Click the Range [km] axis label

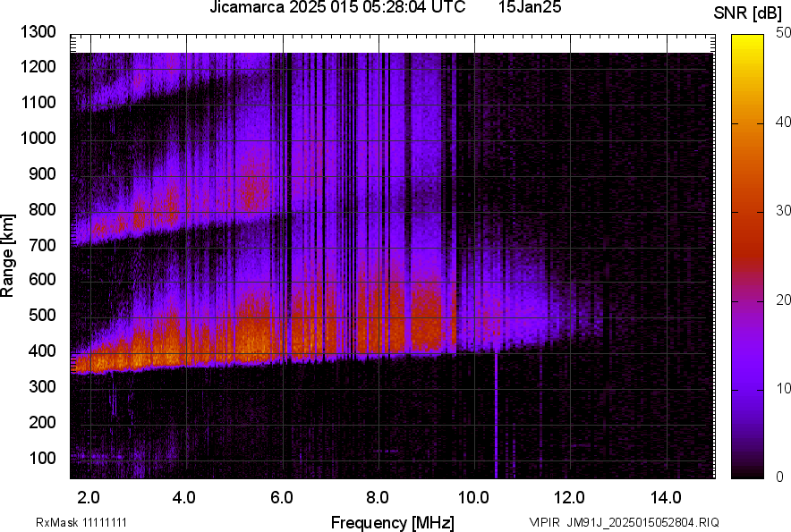[x=9, y=257]
